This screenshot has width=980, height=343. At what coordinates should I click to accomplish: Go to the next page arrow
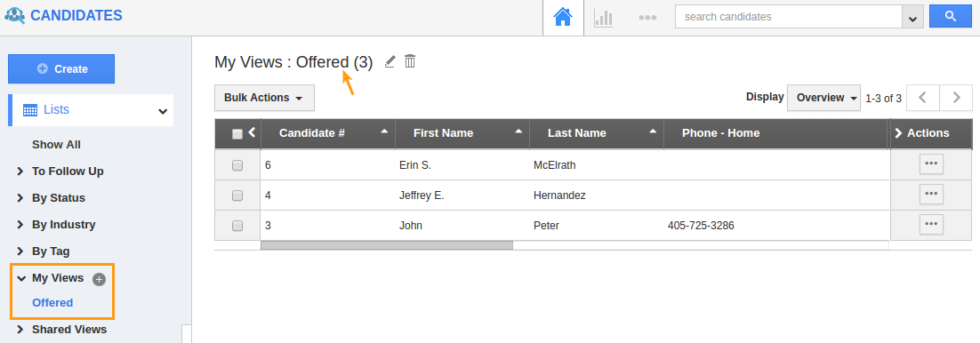[x=956, y=98]
